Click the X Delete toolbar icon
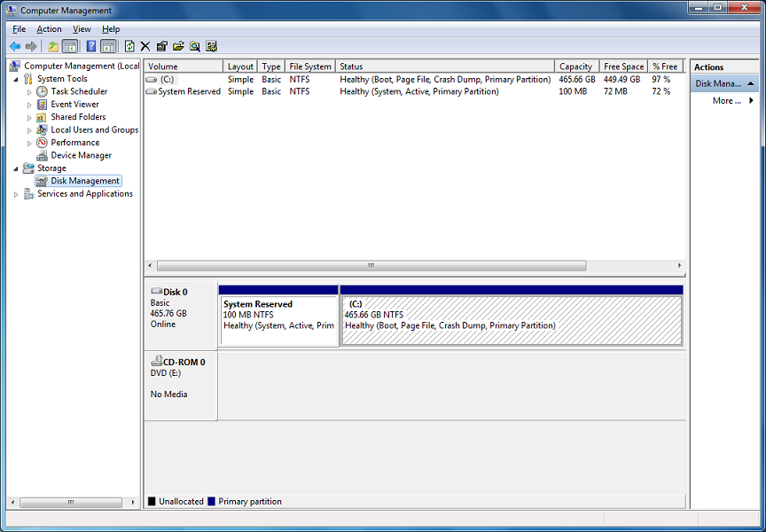Viewport: 766px width, 532px height. coord(145,45)
